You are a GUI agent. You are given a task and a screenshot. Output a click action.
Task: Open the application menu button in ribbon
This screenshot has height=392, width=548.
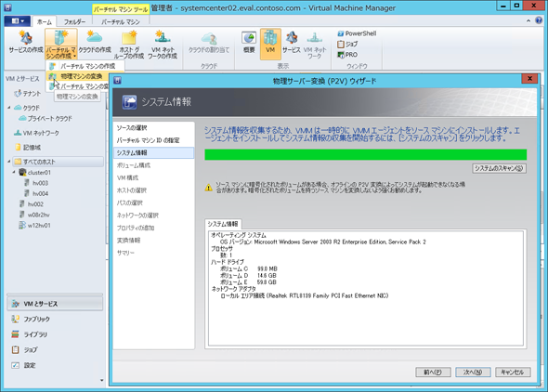18,21
